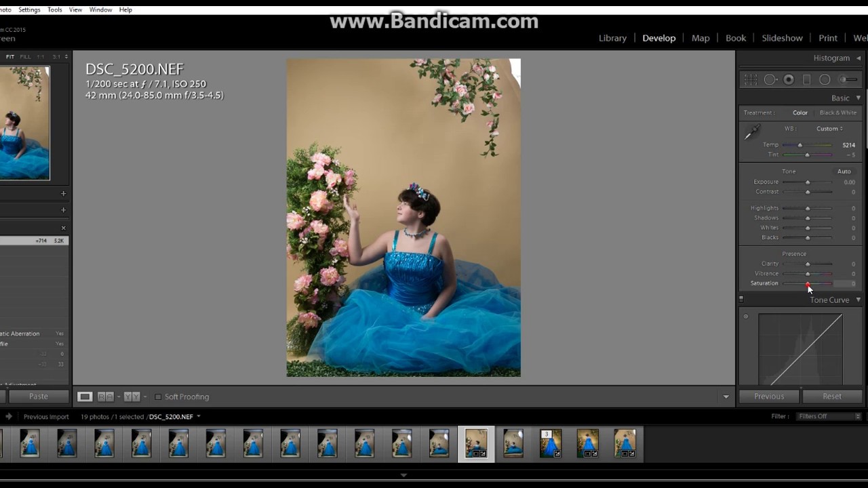Select the Spot Removal tool icon
Image resolution: width=868 pixels, height=488 pixels.
(770, 80)
